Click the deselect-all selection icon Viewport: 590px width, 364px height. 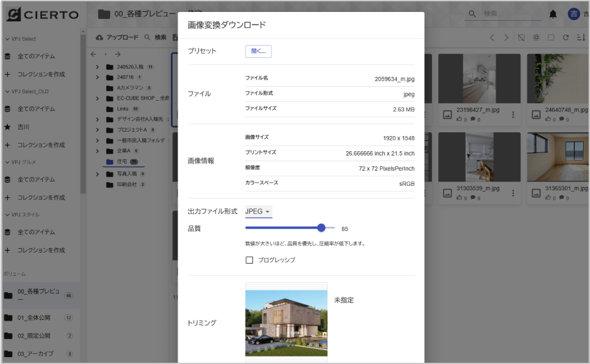[521, 37]
